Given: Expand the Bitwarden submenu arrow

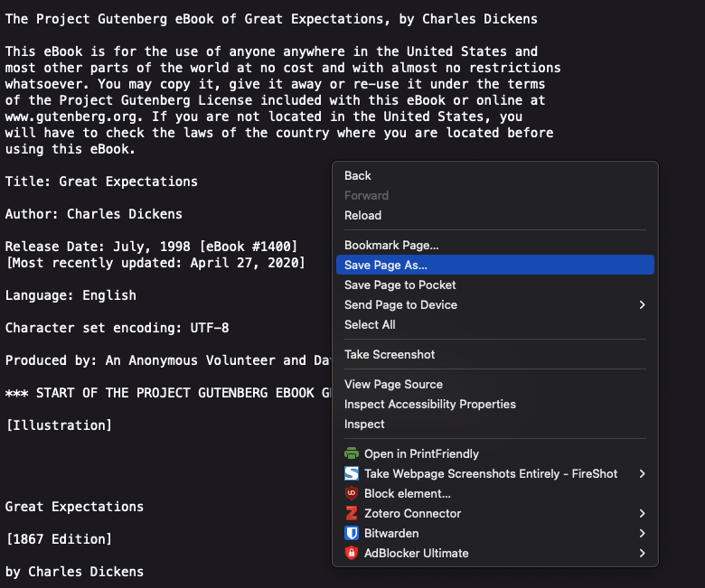Looking at the screenshot, I should coord(642,533).
